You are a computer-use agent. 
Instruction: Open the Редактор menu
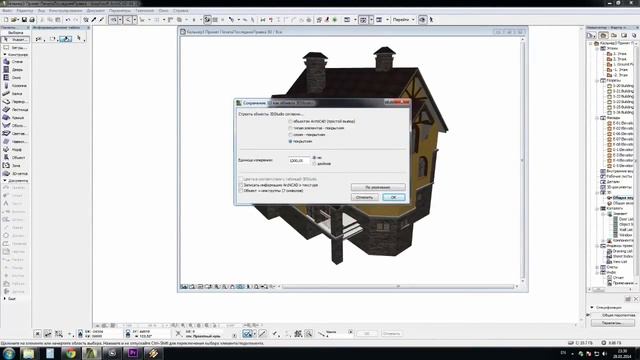click(x=25, y=11)
